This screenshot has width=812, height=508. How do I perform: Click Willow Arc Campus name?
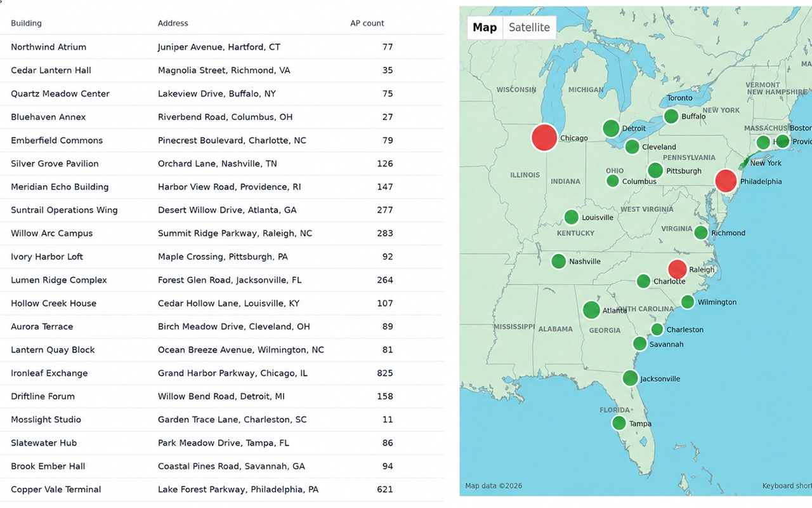point(51,233)
